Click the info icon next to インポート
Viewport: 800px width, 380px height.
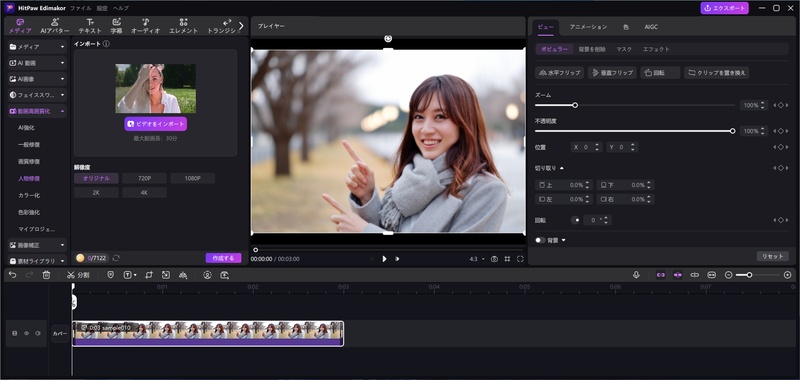pos(106,44)
